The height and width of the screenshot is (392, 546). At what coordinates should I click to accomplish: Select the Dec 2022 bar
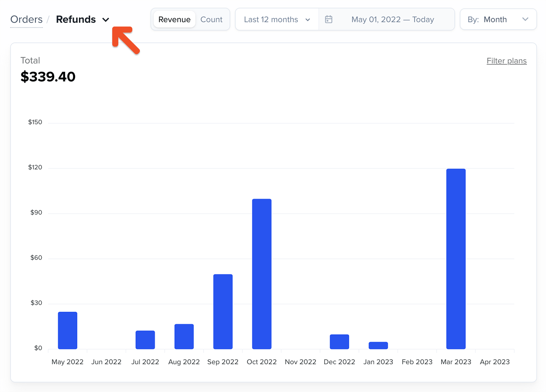(339, 342)
